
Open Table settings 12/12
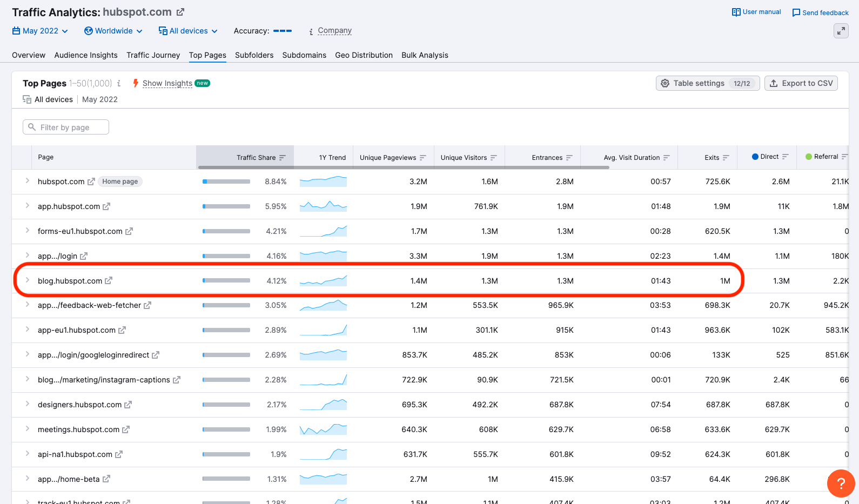pyautogui.click(x=708, y=83)
